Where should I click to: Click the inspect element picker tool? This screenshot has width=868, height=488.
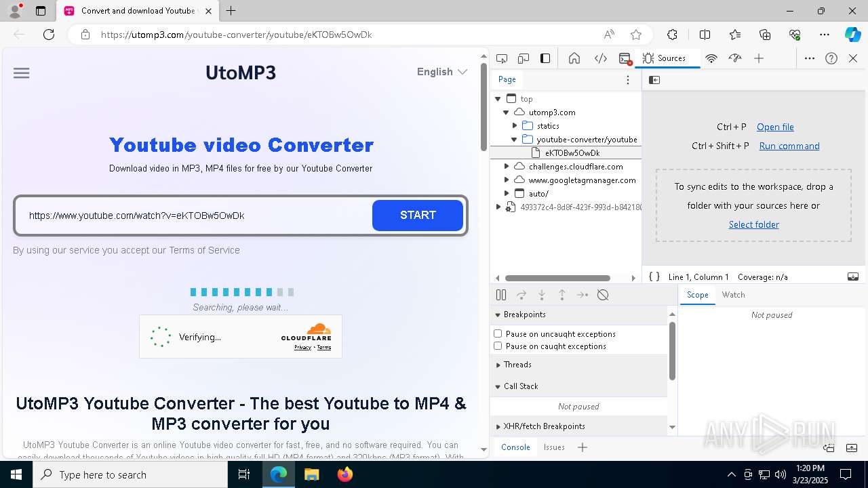click(502, 58)
